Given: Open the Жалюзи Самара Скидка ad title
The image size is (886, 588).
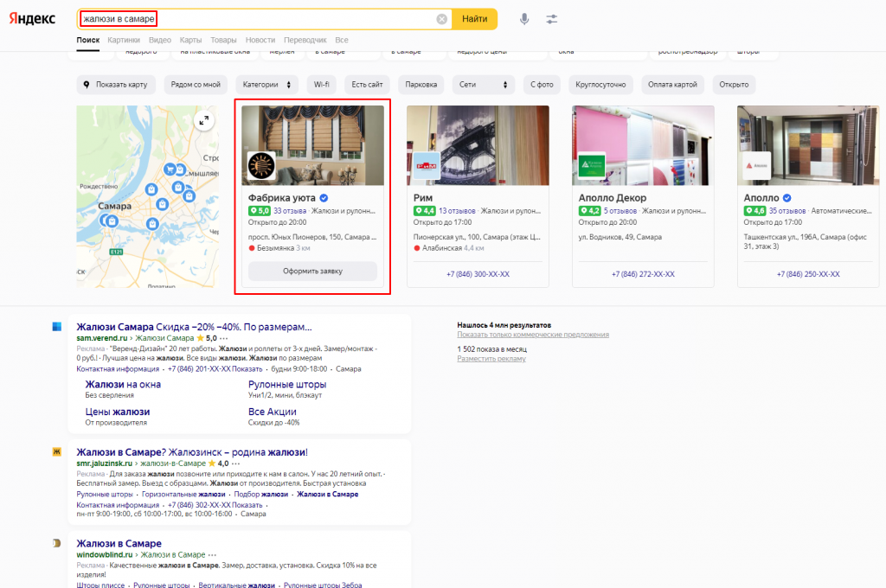Looking at the screenshot, I should (194, 327).
